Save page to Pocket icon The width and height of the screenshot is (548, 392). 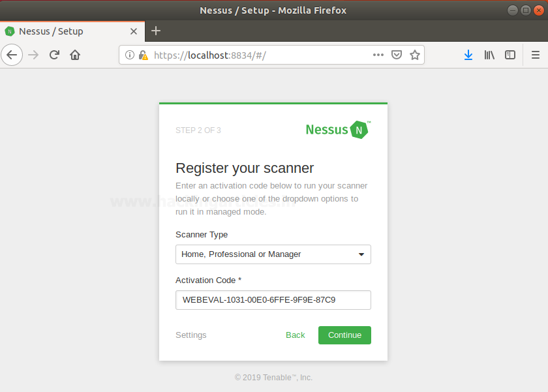pos(396,55)
